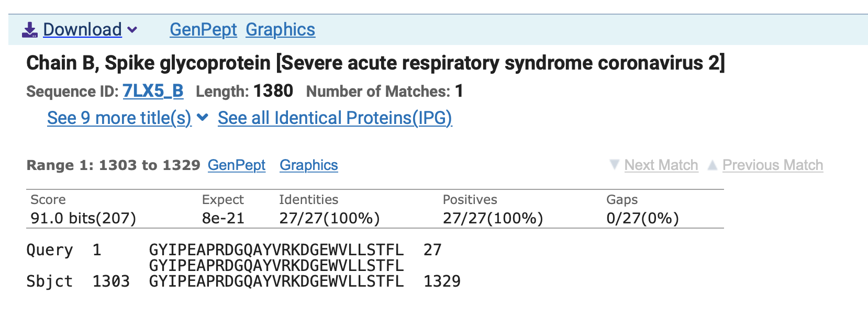Screen dimensions: 868x317
Task: Click the Score value 91.0 bits(207)
Action: (83, 218)
